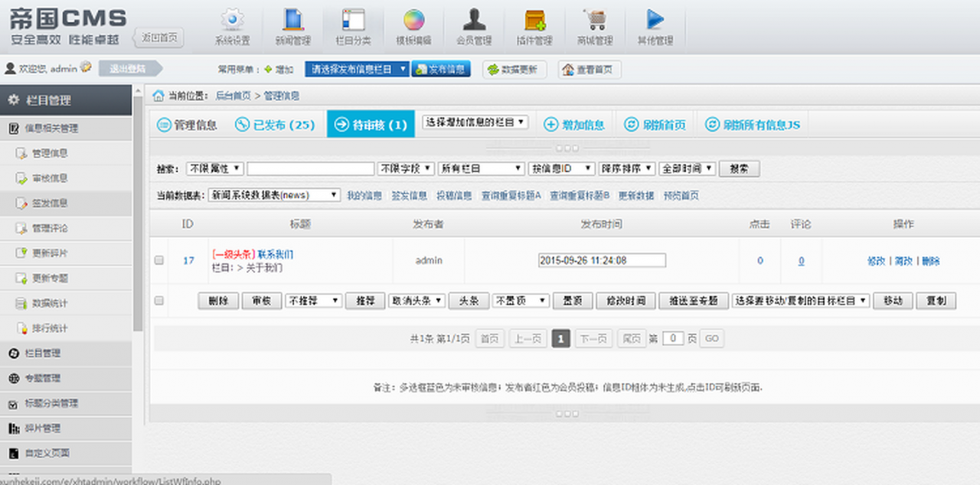
Task: Click the 审核 button in the action row
Action: click(x=262, y=301)
